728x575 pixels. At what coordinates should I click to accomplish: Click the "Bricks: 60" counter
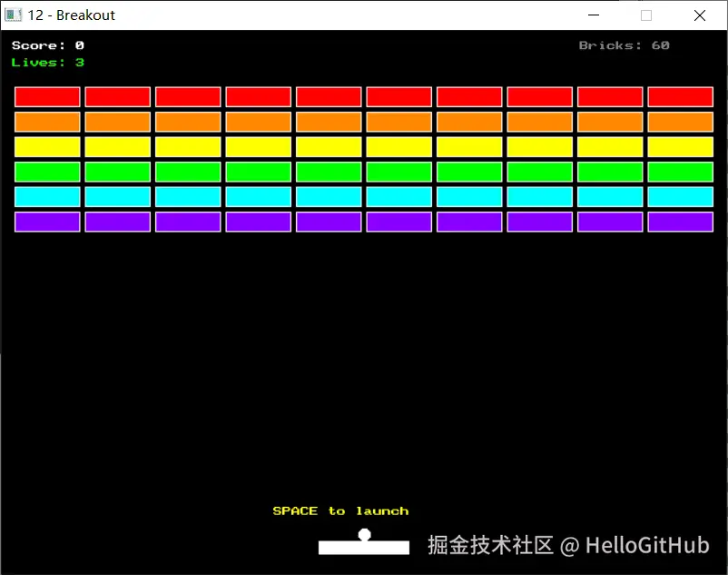tap(624, 45)
